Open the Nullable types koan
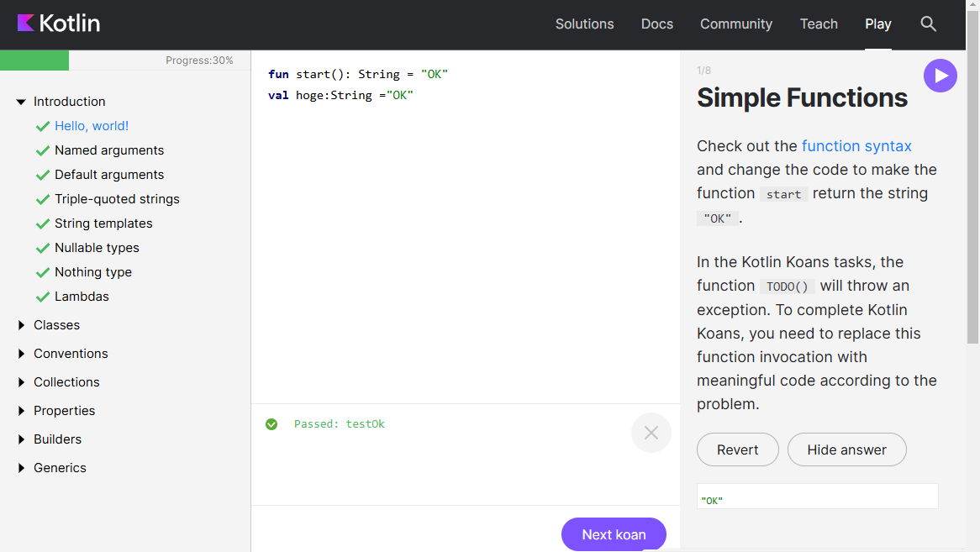The height and width of the screenshot is (552, 980). 97,248
